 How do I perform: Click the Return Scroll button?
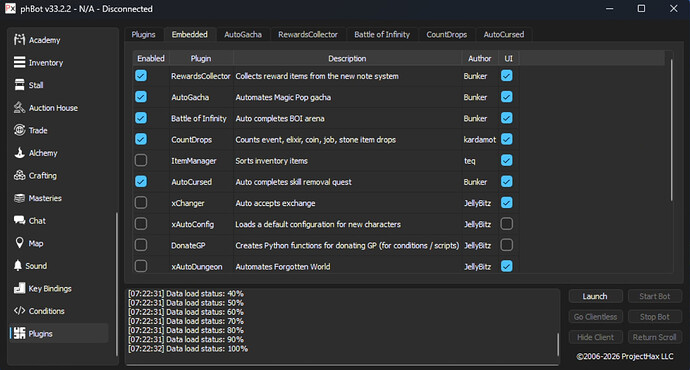pyautogui.click(x=654, y=337)
